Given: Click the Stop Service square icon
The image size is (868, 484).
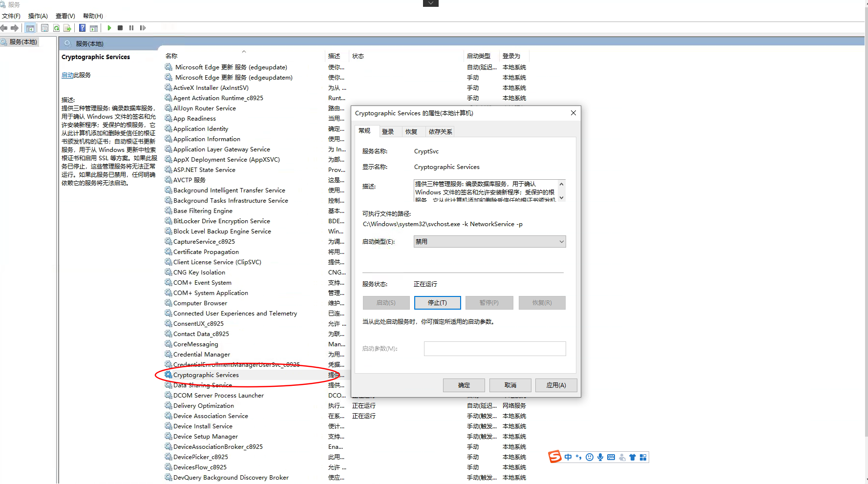Looking at the screenshot, I should coord(120,28).
